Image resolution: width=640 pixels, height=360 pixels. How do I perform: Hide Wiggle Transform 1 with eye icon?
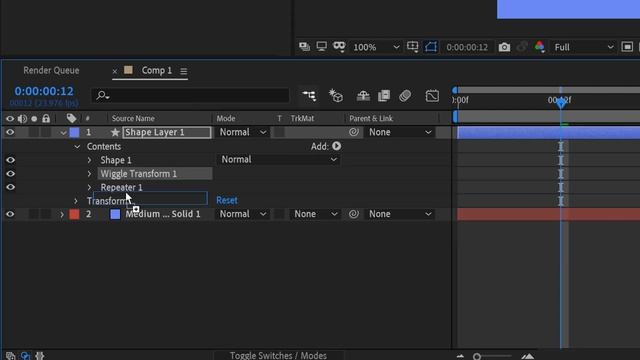(10, 173)
